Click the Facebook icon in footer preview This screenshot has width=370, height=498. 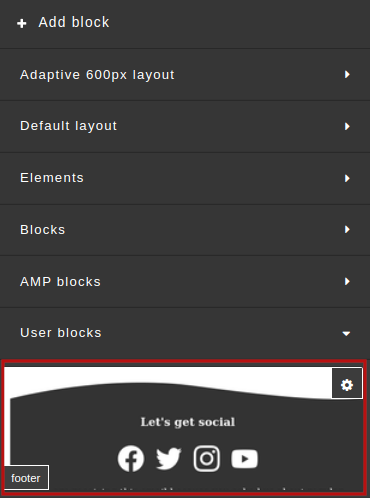[131, 459]
